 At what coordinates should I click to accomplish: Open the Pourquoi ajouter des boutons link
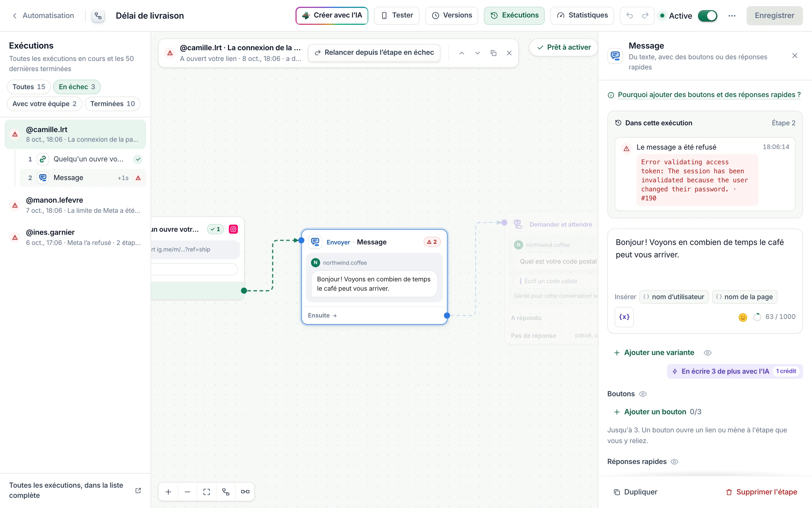pos(709,95)
